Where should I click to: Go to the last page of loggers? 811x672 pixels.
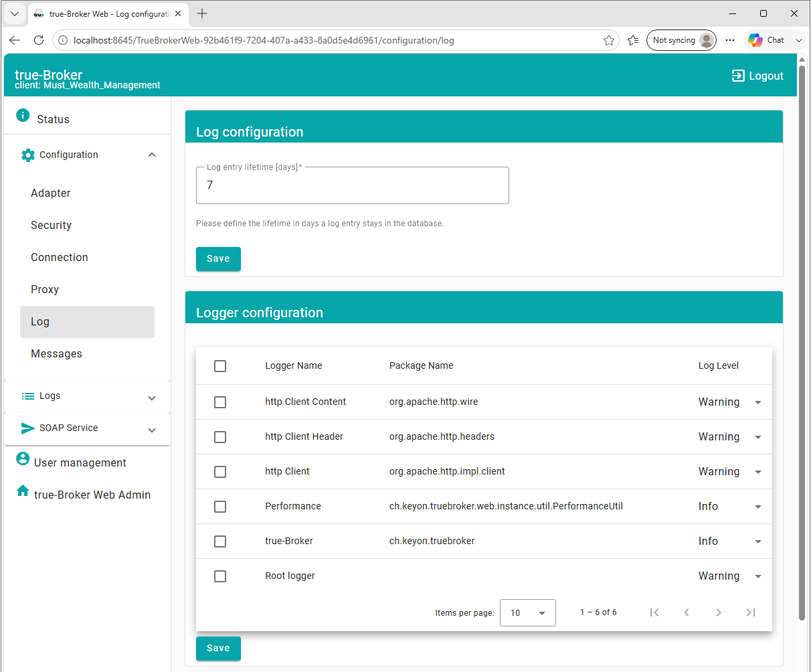coord(751,612)
